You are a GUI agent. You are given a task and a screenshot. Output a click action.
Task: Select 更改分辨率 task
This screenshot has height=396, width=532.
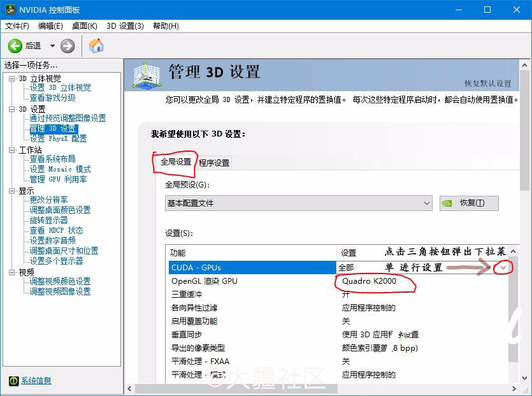(x=49, y=200)
